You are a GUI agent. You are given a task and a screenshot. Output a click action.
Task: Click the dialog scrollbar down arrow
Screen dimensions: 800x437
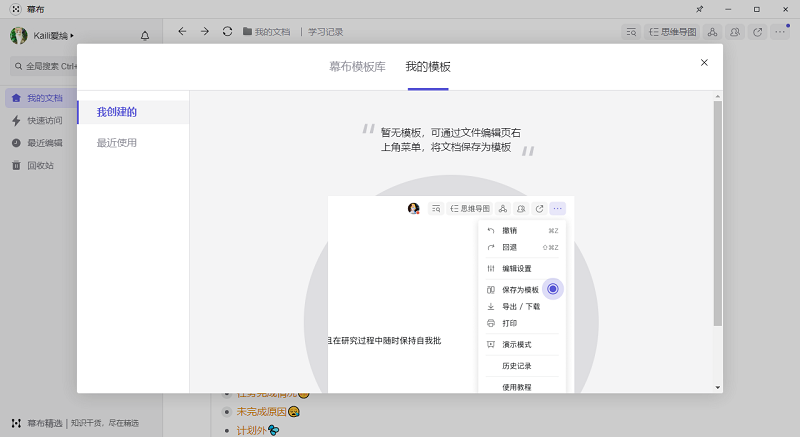717,387
